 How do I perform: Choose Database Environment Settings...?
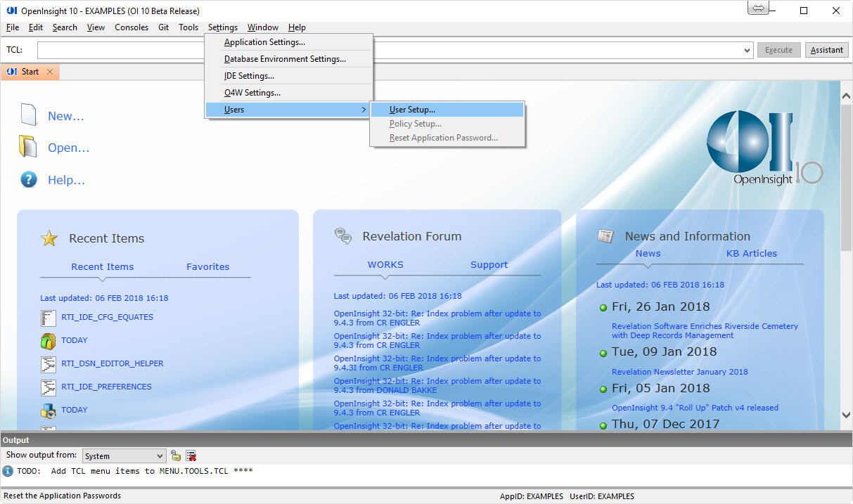(x=289, y=59)
